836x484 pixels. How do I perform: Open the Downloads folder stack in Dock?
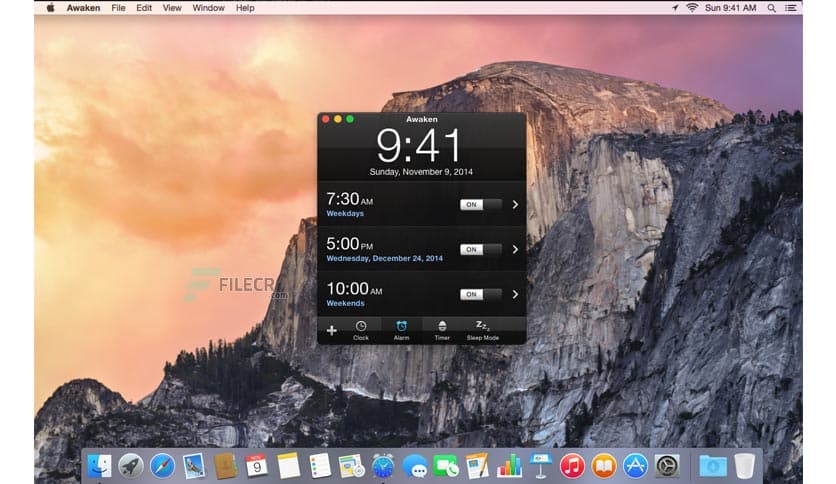pyautogui.click(x=713, y=466)
